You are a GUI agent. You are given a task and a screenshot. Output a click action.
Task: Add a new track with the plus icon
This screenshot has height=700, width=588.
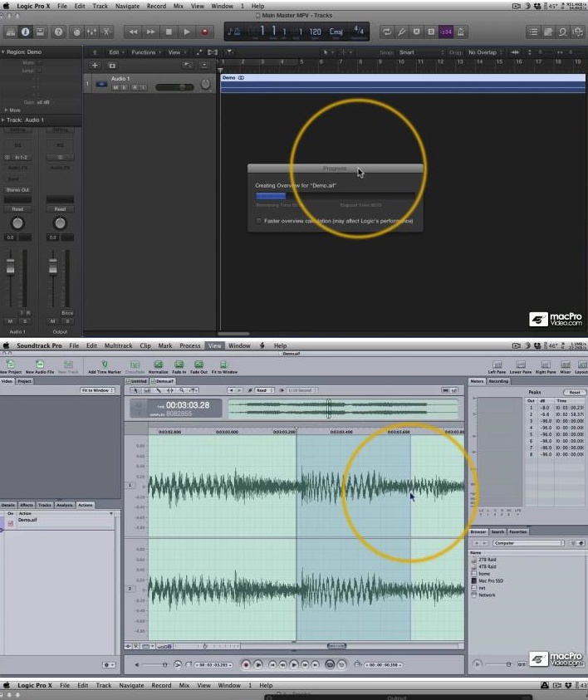[x=94, y=66]
